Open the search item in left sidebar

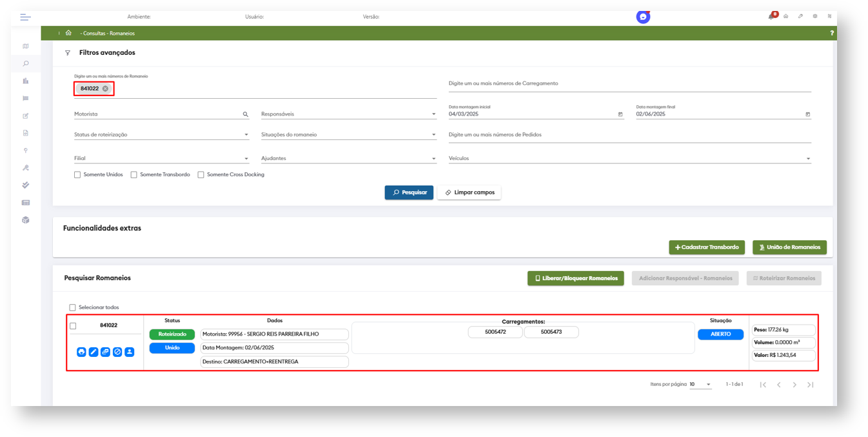26,64
